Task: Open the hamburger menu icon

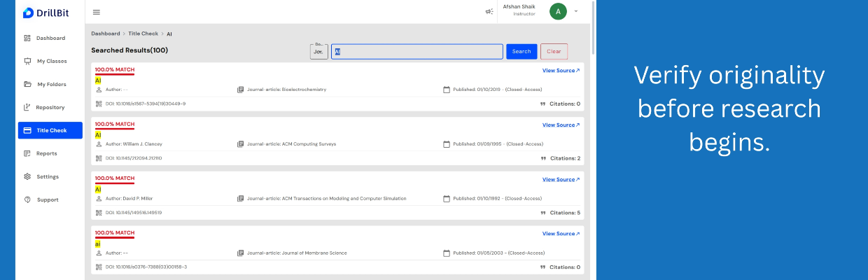Action: tap(97, 12)
